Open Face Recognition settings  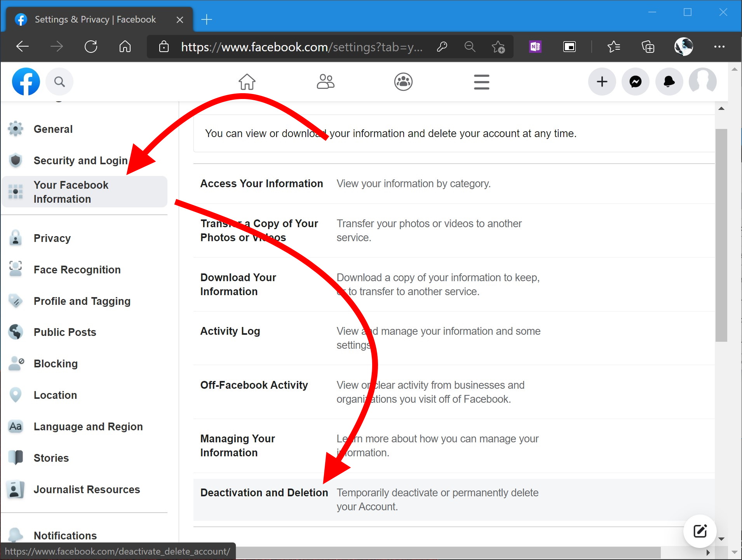pyautogui.click(x=85, y=270)
